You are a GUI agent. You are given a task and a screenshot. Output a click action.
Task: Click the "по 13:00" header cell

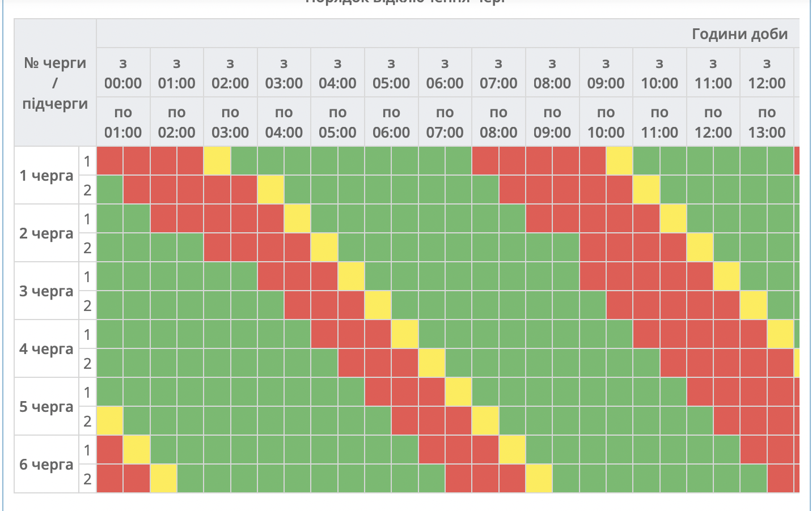[767, 122]
